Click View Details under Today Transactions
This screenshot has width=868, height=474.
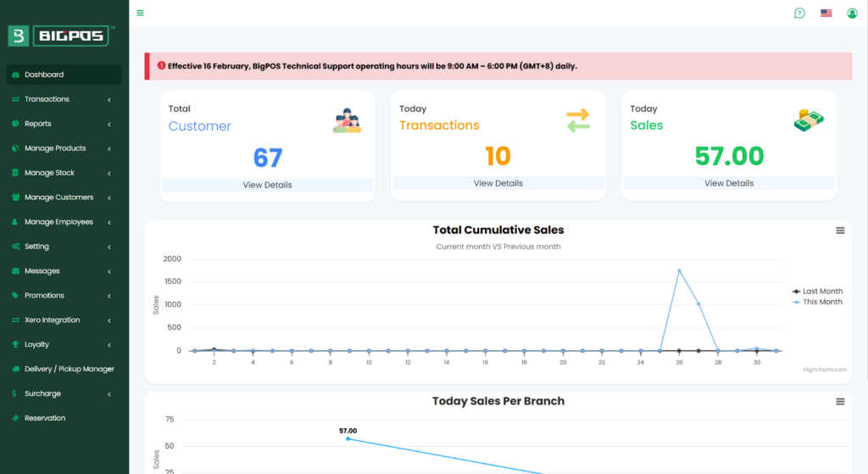point(498,183)
